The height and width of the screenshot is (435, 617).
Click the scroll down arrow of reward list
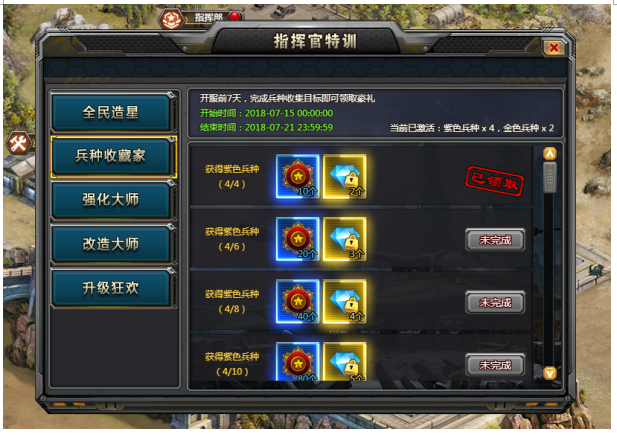click(550, 373)
